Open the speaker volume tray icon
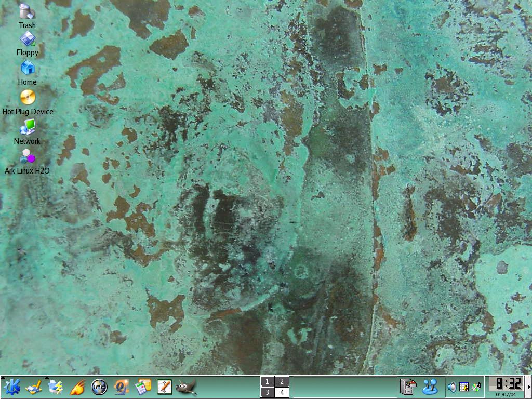Screen dimensions: 532x399 [451, 387]
